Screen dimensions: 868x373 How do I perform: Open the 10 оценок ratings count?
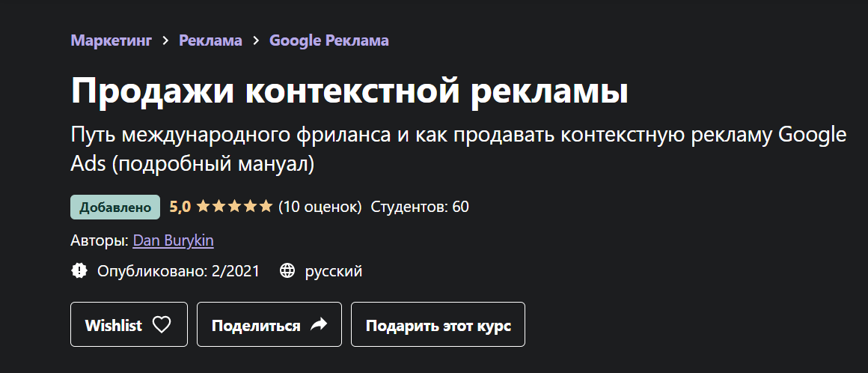point(320,207)
